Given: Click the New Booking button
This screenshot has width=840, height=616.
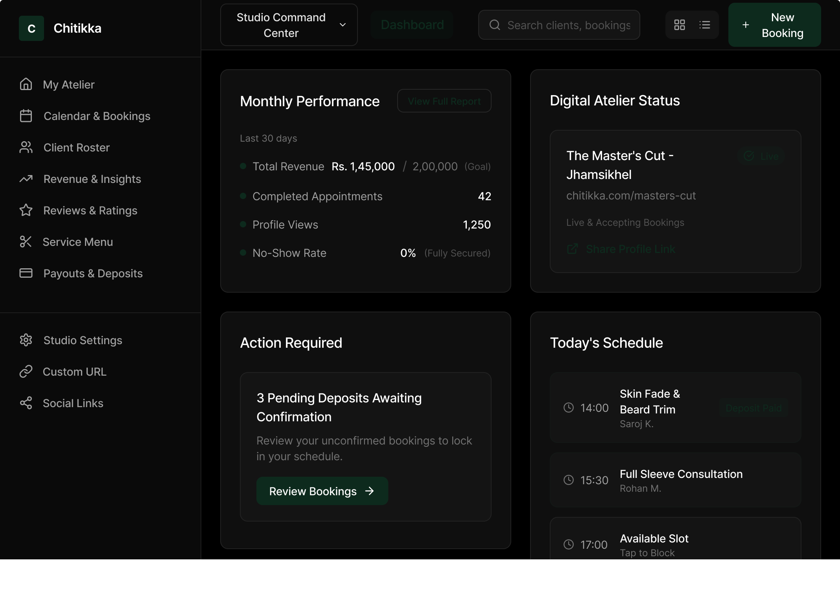Looking at the screenshot, I should coord(774,25).
